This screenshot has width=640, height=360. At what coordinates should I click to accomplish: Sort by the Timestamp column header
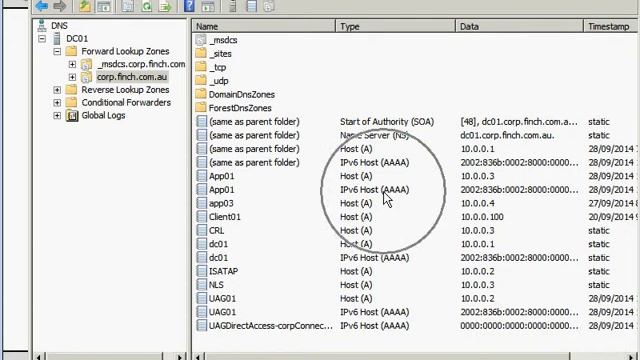611,27
